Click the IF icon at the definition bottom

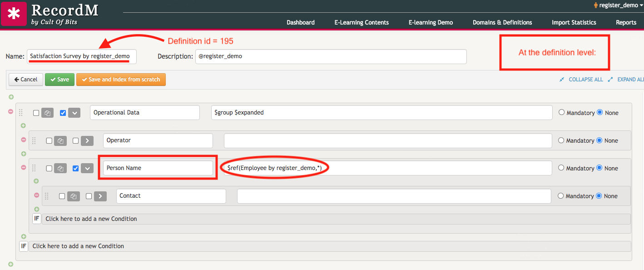click(24, 246)
